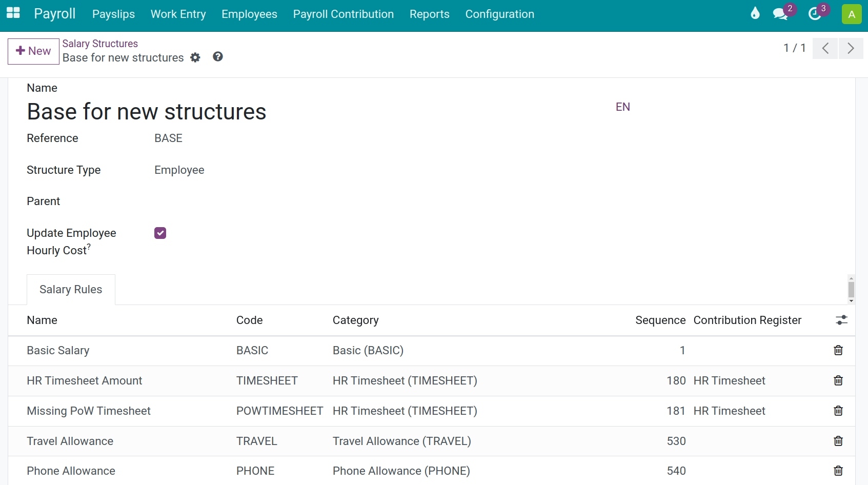Click the question mark help icon
Image resolution: width=868 pixels, height=485 pixels.
[218, 57]
